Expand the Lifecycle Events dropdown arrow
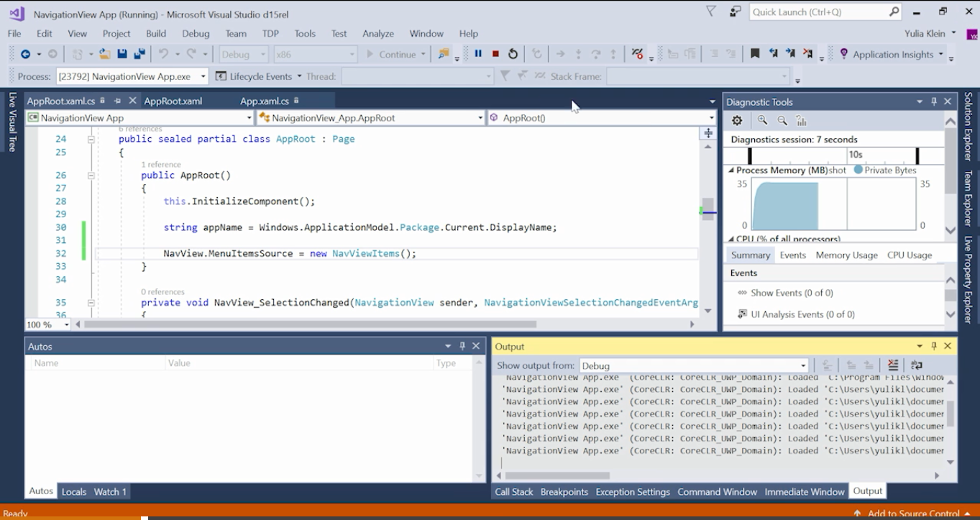The image size is (980, 520). 298,76
